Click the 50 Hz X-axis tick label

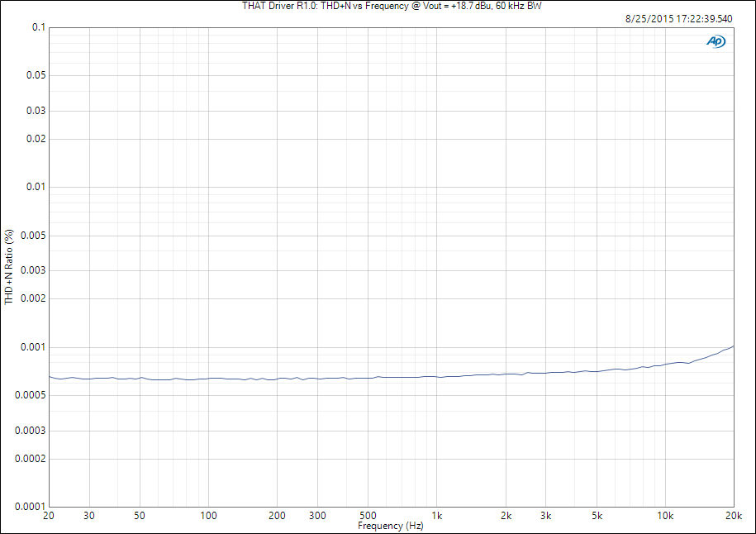pyautogui.click(x=140, y=516)
